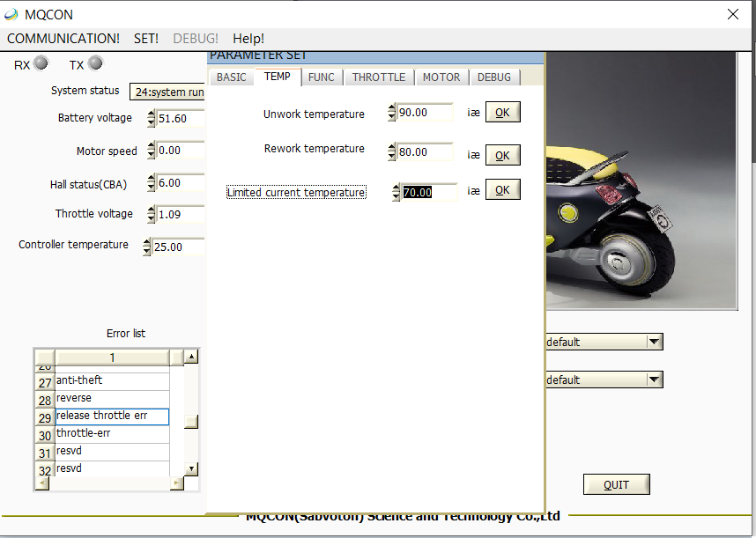The height and width of the screenshot is (538, 756).
Task: Click the Battery voltage stepper arrows
Action: point(151,119)
